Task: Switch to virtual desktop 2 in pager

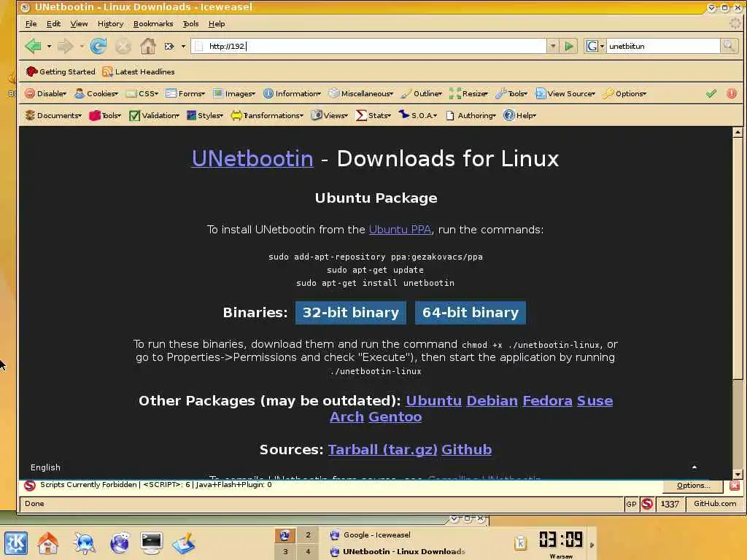Action: pos(309,534)
